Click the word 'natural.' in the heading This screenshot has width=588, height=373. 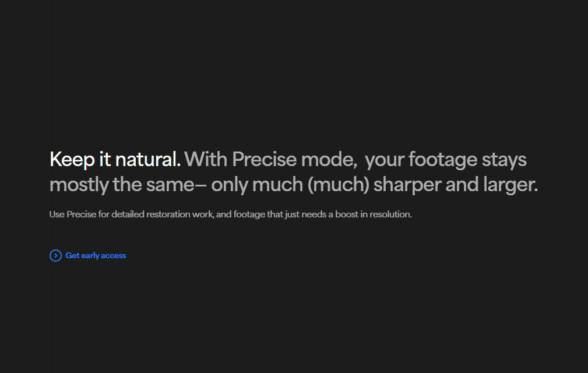pyautogui.click(x=148, y=159)
